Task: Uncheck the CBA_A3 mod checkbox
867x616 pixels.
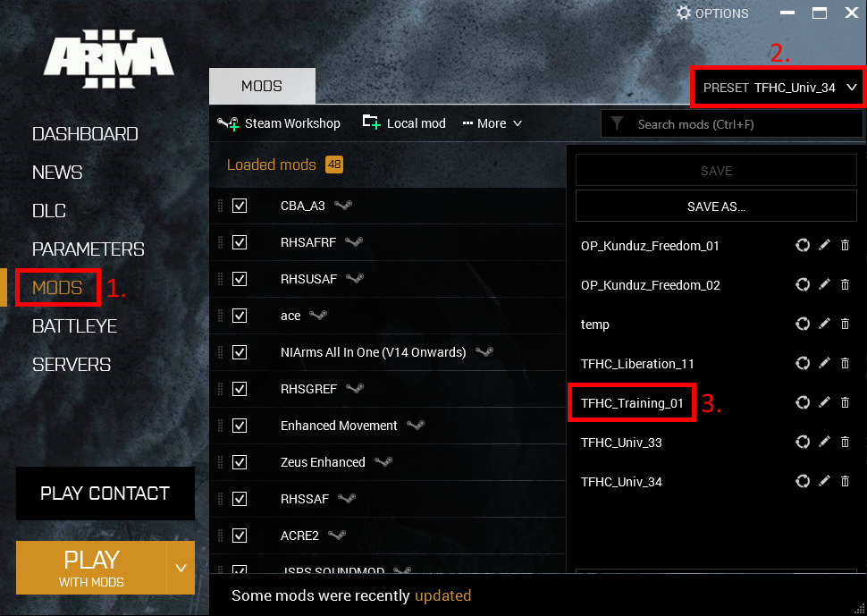Action: click(240, 206)
